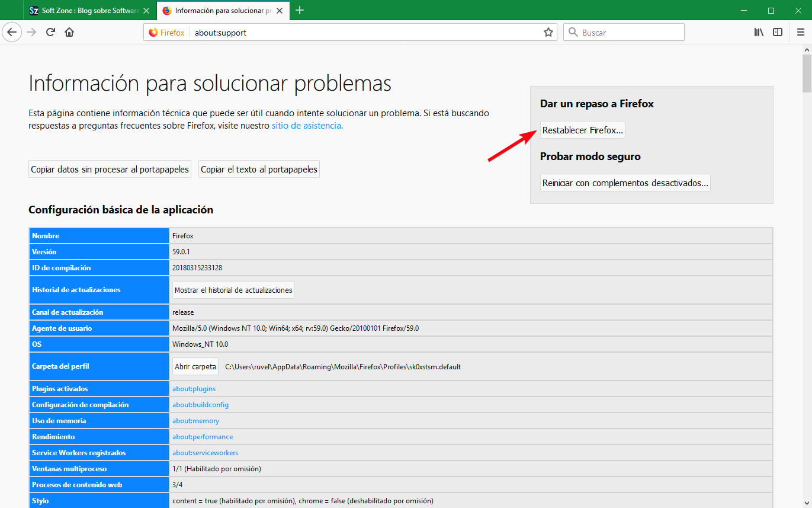
Task: Click Reiniciar con complementos desactivados
Action: tap(625, 183)
